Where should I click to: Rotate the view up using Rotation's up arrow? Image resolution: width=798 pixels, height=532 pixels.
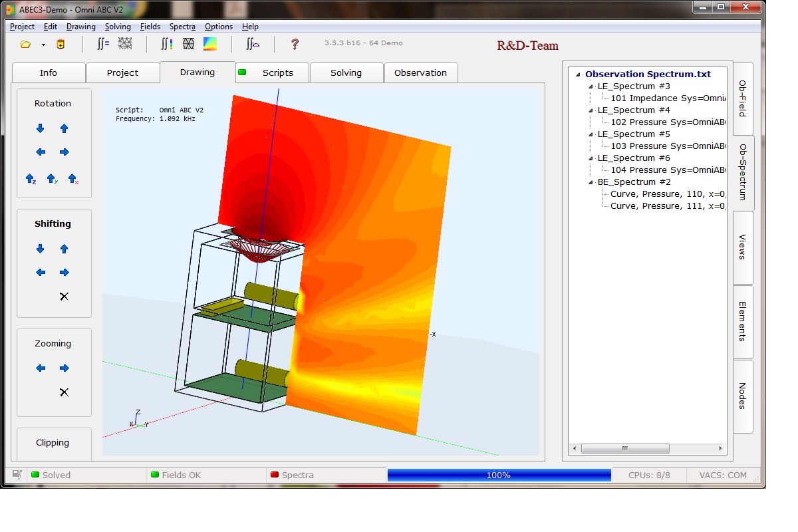click(64, 128)
